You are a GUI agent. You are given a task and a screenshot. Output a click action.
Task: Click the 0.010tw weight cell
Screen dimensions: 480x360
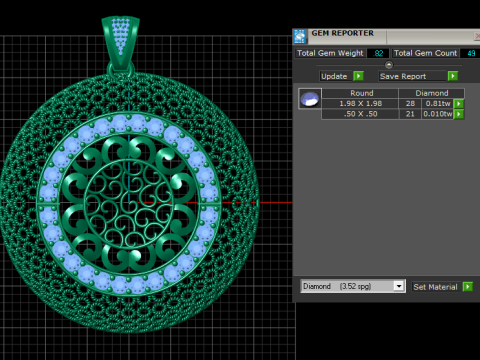point(438,114)
